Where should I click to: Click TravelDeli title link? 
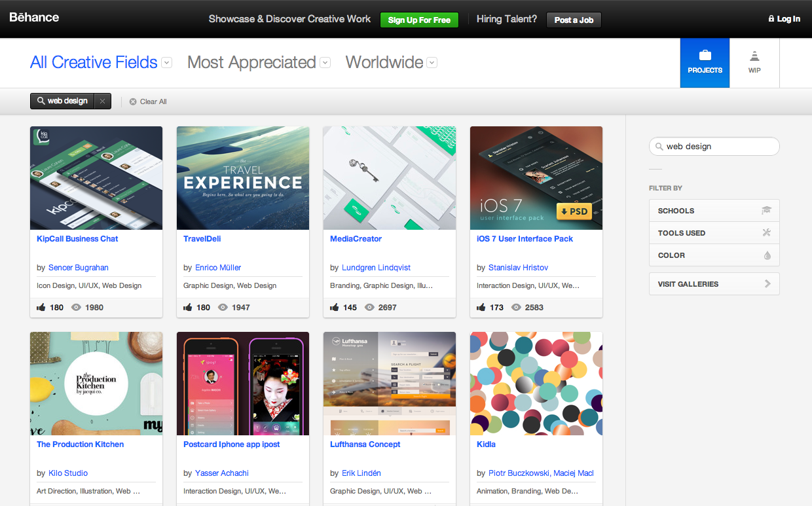point(202,239)
